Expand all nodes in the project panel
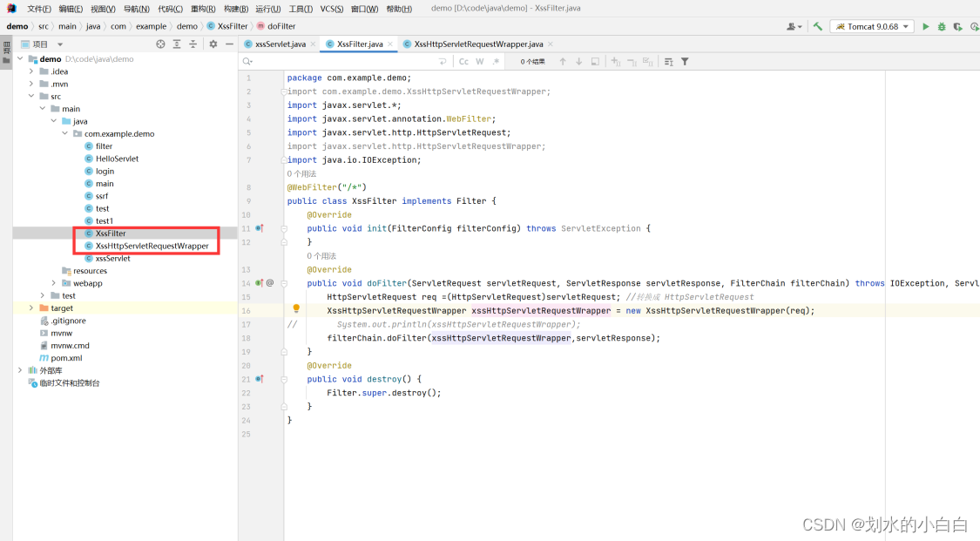This screenshot has height=541, width=980. tap(177, 44)
